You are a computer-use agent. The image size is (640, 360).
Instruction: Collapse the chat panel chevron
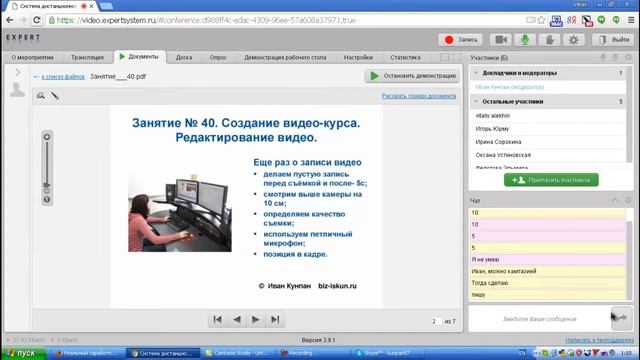(615, 200)
